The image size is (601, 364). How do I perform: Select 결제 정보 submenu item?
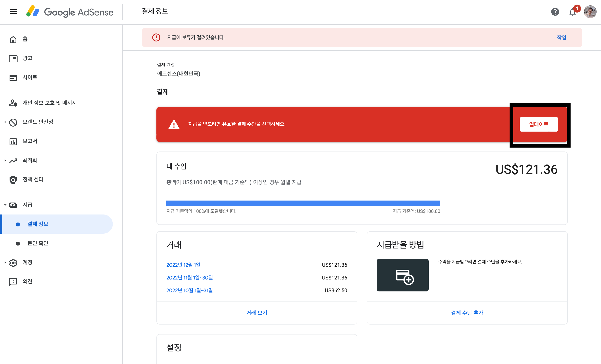[37, 224]
